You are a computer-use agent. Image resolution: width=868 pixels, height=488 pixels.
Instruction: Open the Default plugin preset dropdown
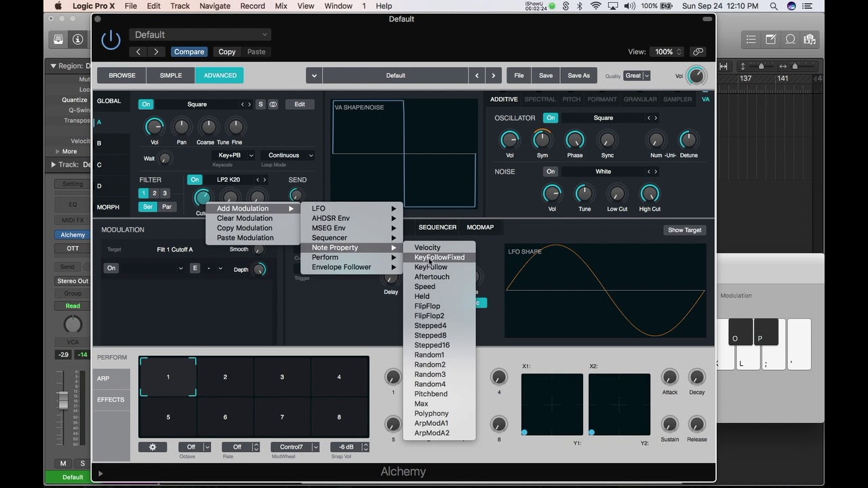pyautogui.click(x=199, y=35)
